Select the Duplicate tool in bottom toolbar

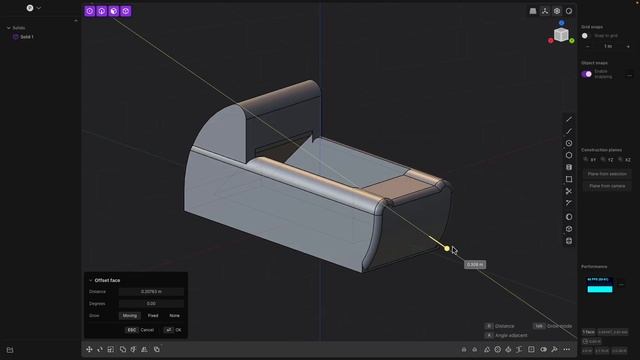(x=123, y=349)
